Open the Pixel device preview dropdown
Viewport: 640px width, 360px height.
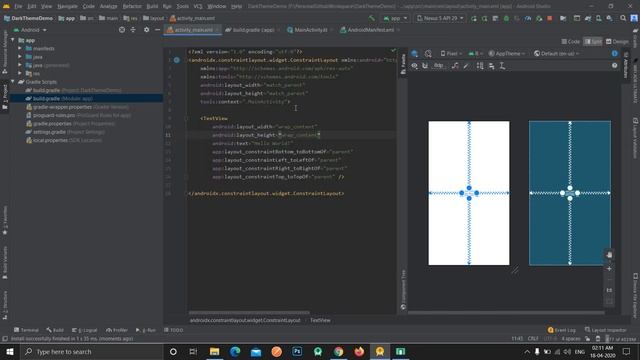pyautogui.click(x=451, y=53)
